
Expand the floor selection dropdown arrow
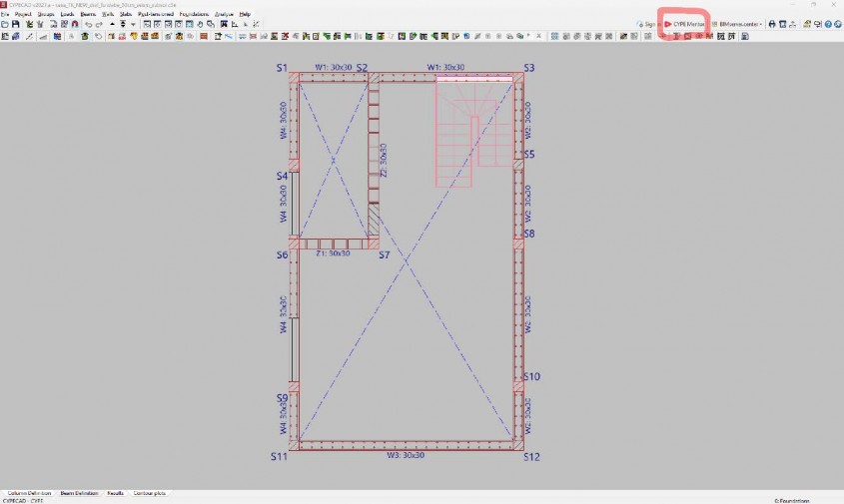point(133,24)
